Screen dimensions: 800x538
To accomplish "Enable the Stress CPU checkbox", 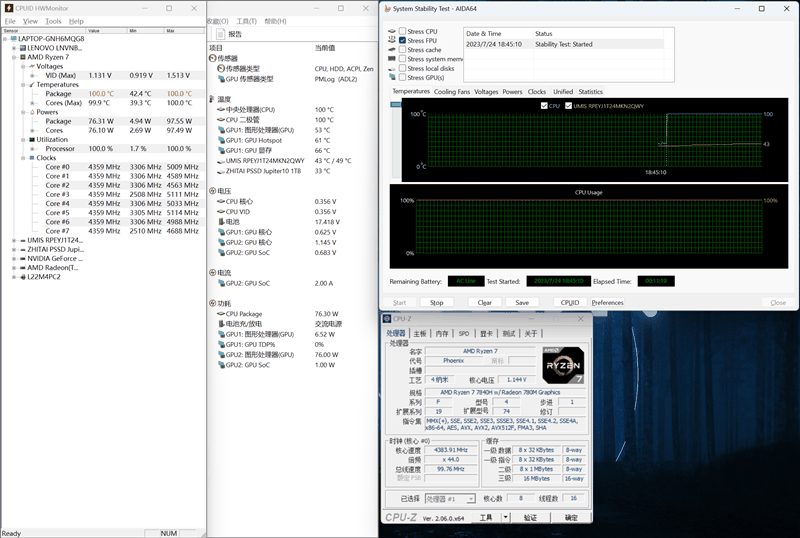I will point(402,31).
